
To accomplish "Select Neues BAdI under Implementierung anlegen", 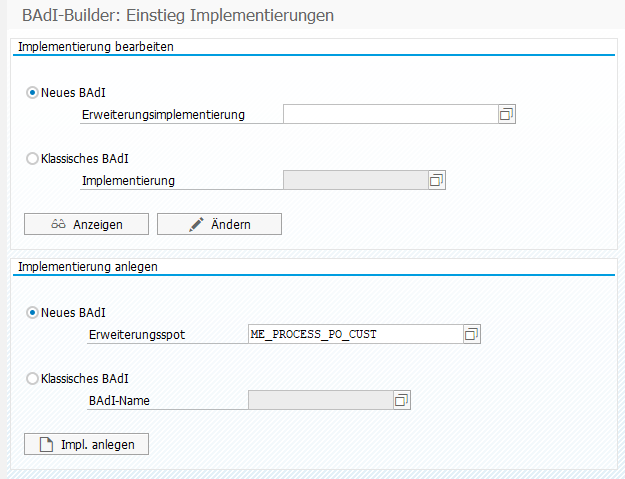I will pos(33,312).
